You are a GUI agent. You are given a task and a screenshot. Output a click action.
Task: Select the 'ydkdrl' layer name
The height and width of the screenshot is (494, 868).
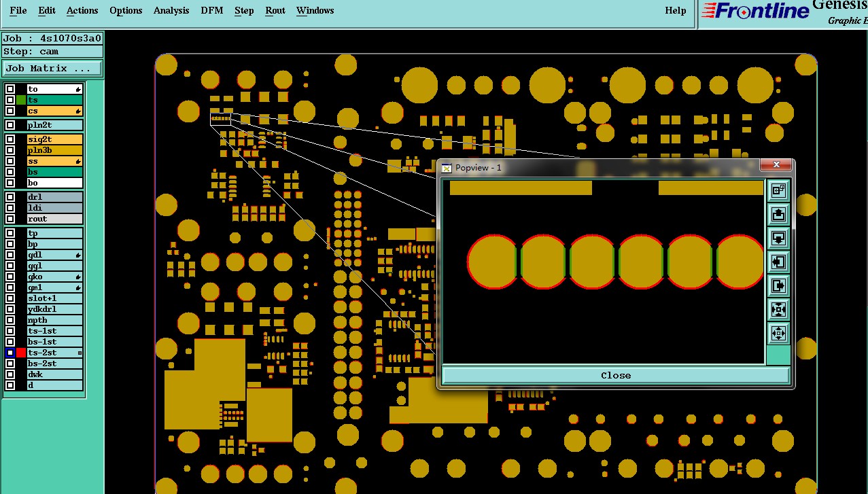(x=54, y=309)
